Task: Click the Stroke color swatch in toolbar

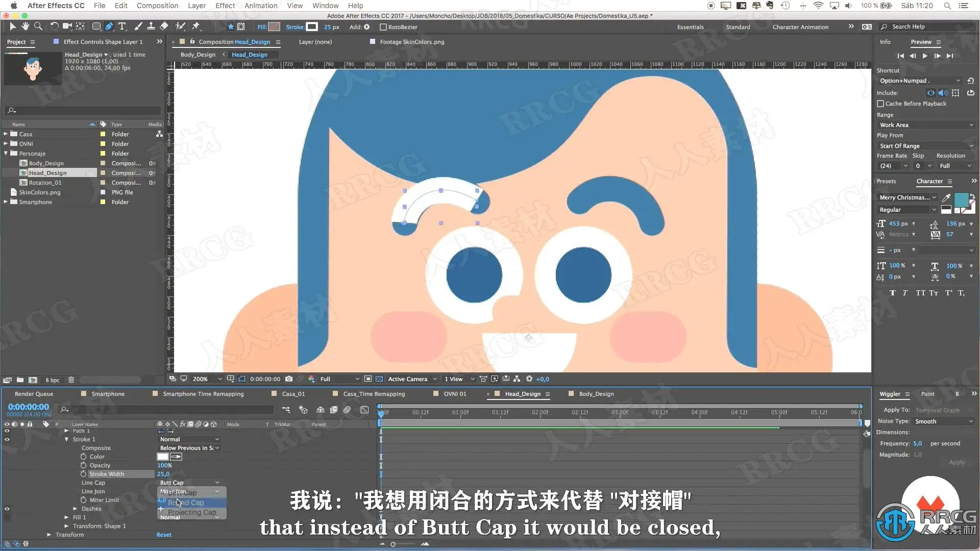Action: click(312, 27)
